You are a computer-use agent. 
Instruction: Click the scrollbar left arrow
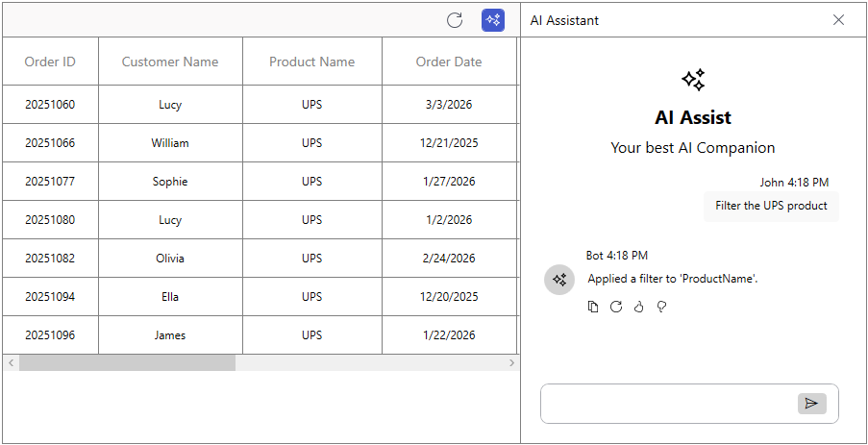coord(11,363)
